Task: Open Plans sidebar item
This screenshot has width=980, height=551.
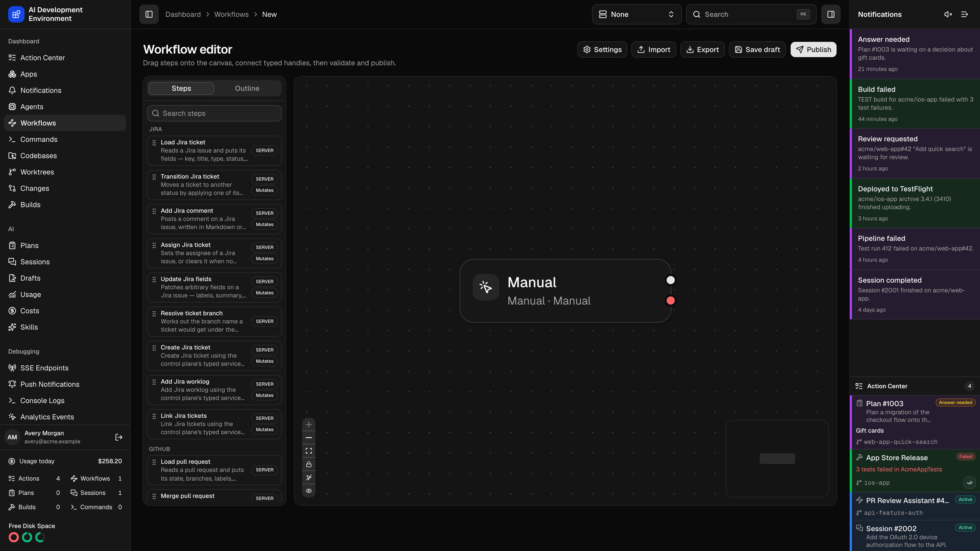Action: pos(65,246)
